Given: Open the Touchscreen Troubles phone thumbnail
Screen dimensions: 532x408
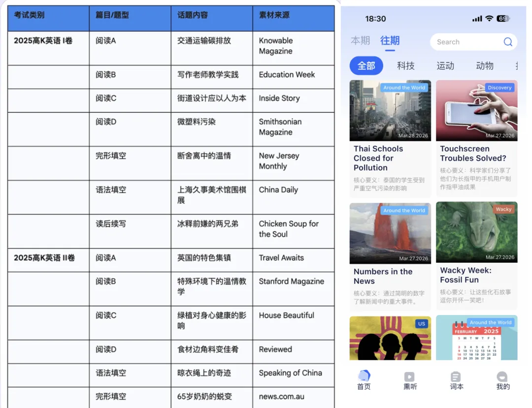Looking at the screenshot, I should pos(477,110).
